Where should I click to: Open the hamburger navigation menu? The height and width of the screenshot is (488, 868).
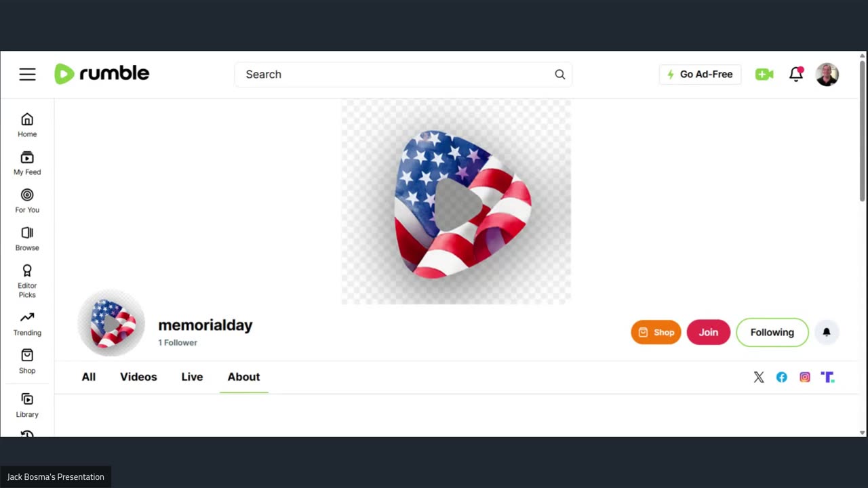(27, 75)
